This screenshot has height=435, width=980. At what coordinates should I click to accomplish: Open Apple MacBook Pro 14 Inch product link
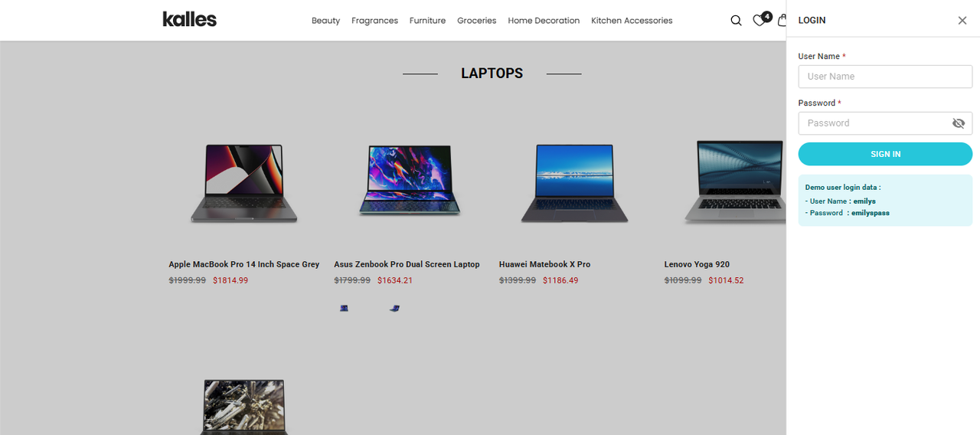point(244,264)
